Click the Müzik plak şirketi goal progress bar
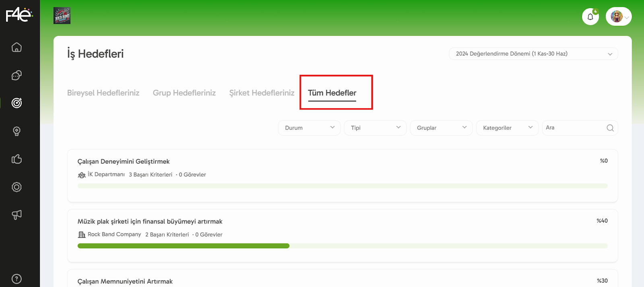This screenshot has height=287, width=644. (342, 246)
